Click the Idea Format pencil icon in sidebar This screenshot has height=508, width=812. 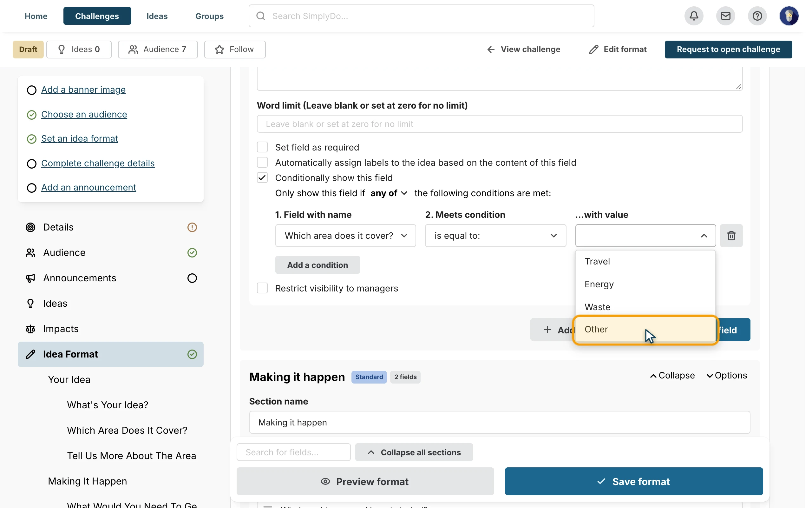pyautogui.click(x=30, y=354)
